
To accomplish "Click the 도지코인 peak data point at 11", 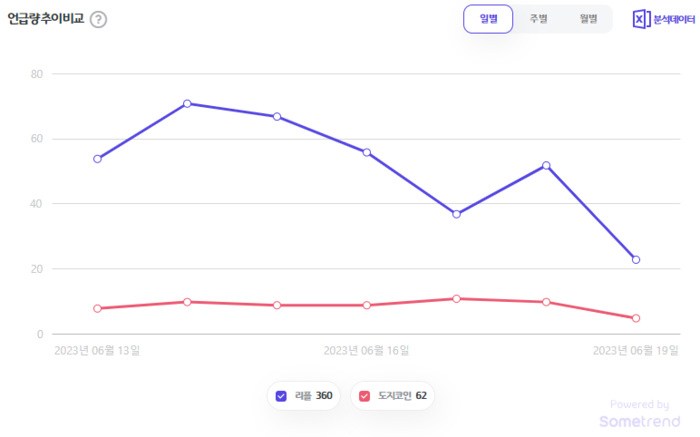I will pyautogui.click(x=456, y=298).
